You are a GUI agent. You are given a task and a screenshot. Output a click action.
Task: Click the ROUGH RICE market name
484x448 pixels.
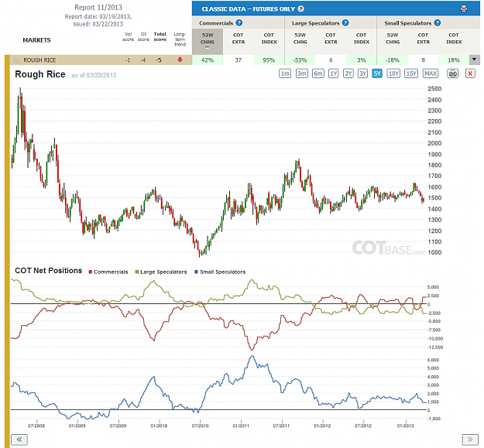coord(39,60)
